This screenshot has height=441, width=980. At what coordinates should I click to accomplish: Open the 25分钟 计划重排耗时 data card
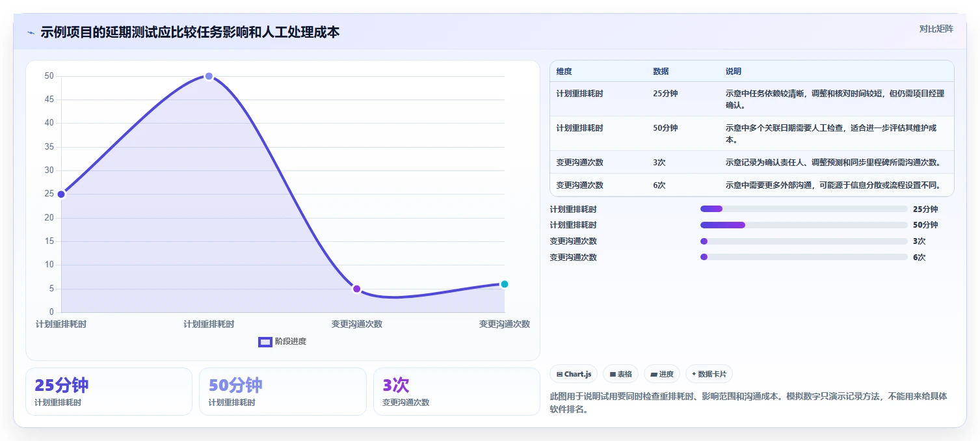coord(109,392)
